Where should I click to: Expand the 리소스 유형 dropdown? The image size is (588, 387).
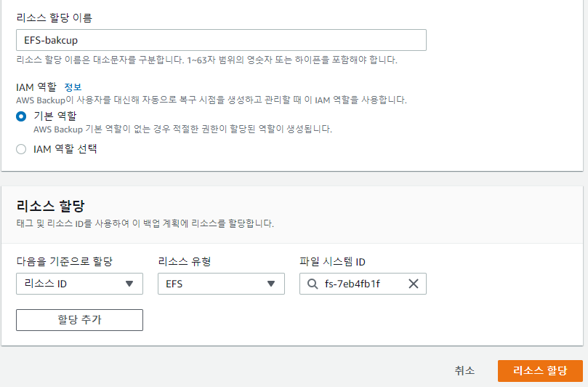point(221,284)
